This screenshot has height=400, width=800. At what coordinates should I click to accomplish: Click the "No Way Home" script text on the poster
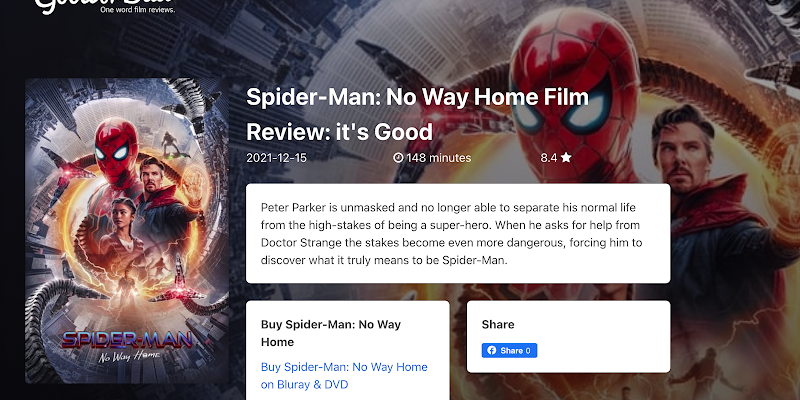point(130,356)
